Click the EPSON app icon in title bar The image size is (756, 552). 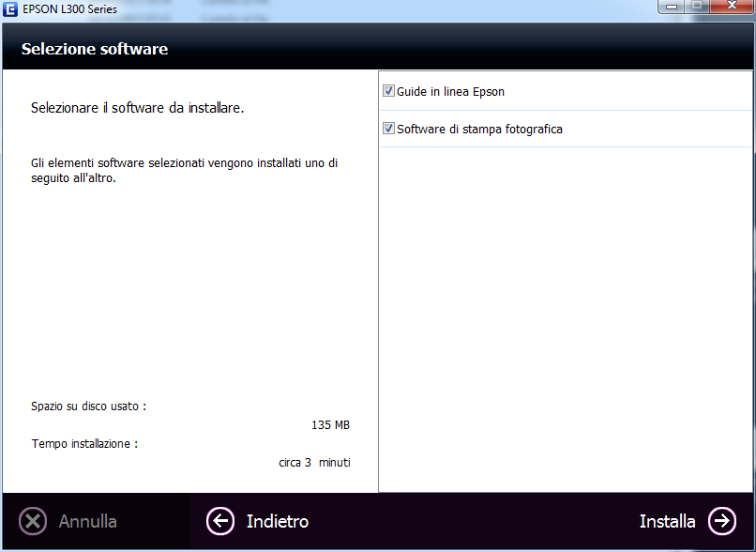coord(10,8)
